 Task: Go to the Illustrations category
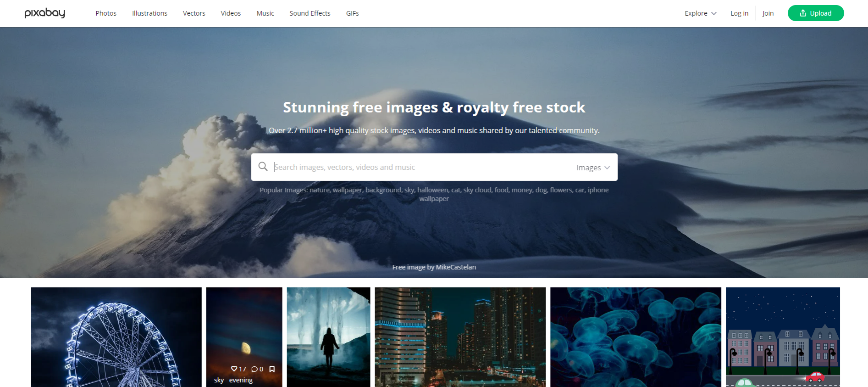[149, 13]
